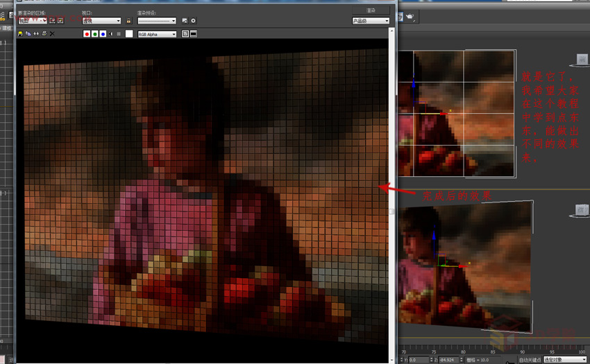Click the white color swatch
This screenshot has height=364, width=590.
tap(129, 34)
